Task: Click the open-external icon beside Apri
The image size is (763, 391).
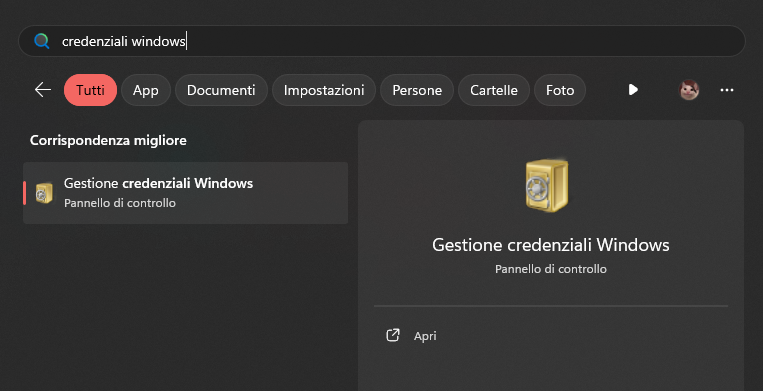Action: [393, 335]
